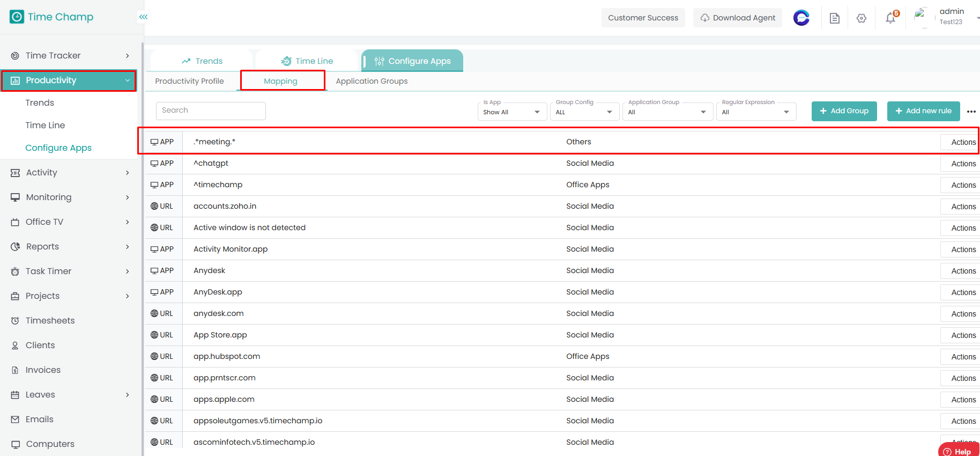The height and width of the screenshot is (456, 980).
Task: Open the notifications bell icon
Action: click(891, 17)
